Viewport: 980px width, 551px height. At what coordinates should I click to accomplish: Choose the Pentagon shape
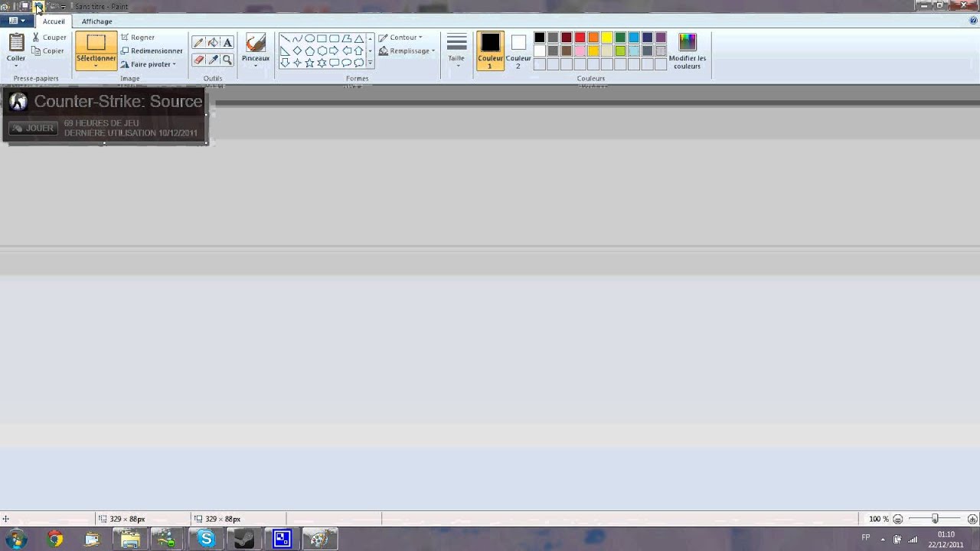(309, 51)
